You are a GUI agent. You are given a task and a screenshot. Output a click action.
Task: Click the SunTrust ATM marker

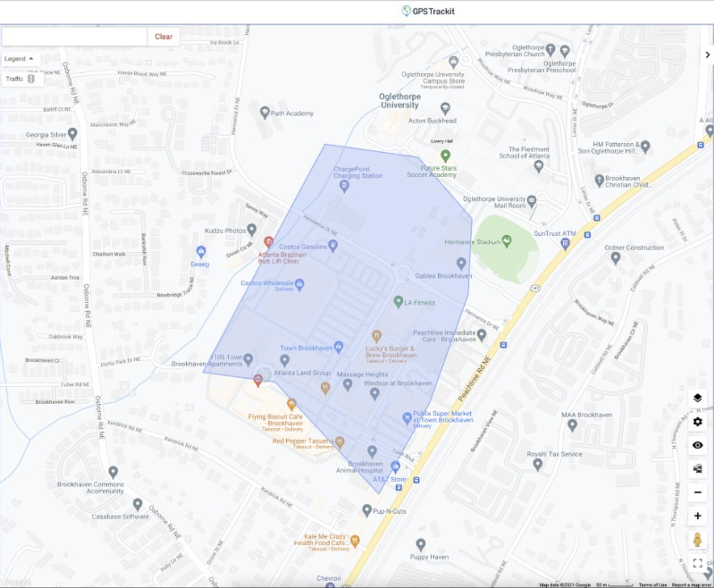tap(565, 244)
